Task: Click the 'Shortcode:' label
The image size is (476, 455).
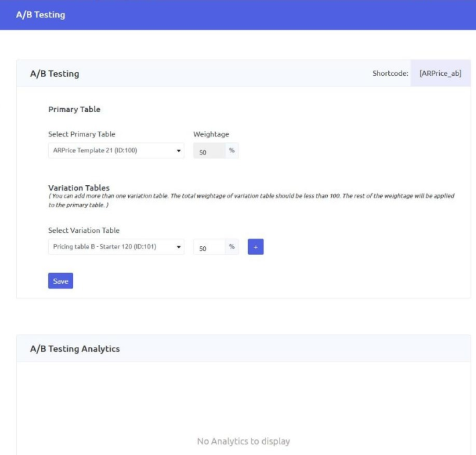Action: point(390,73)
